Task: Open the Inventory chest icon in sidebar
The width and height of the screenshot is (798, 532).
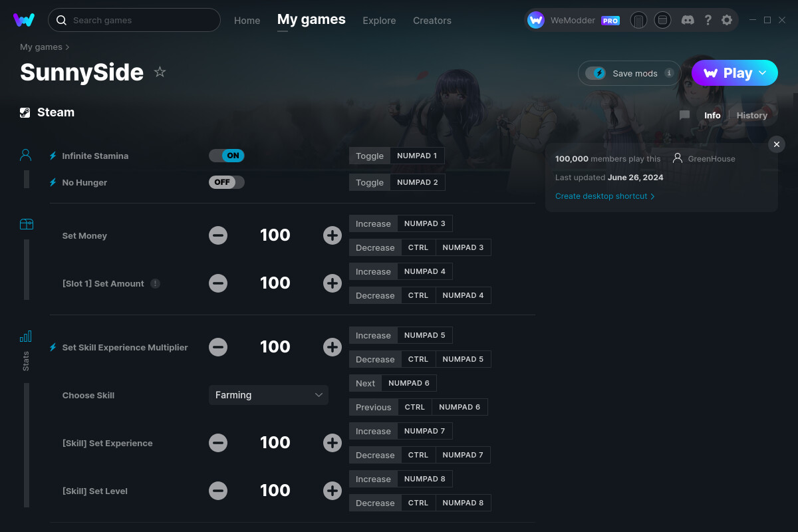Action: click(x=26, y=224)
